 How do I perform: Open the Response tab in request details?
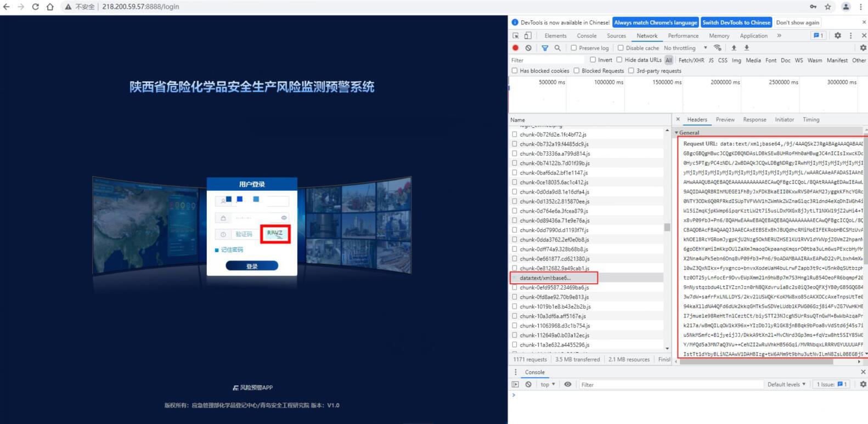[754, 120]
